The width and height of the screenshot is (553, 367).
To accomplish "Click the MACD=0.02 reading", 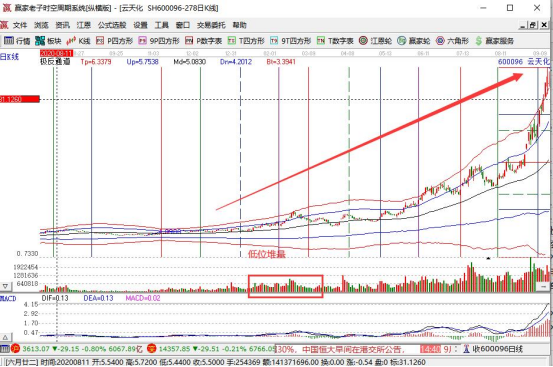I will (143, 298).
